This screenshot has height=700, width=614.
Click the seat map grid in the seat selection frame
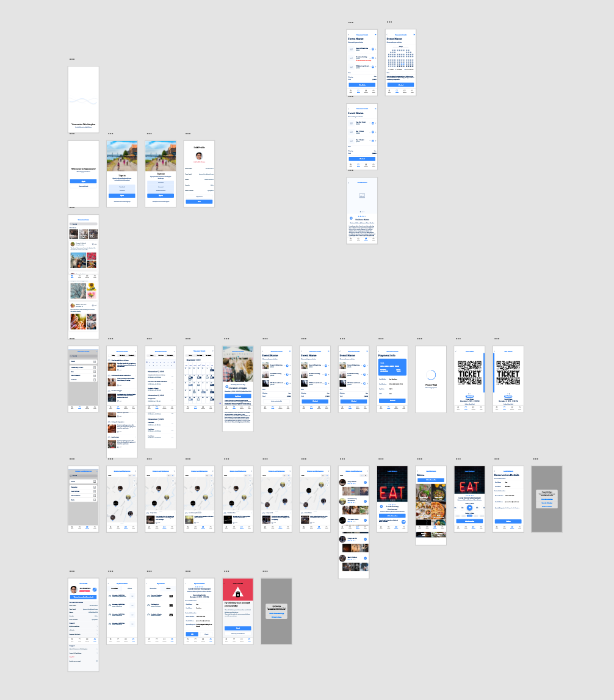tap(400, 58)
